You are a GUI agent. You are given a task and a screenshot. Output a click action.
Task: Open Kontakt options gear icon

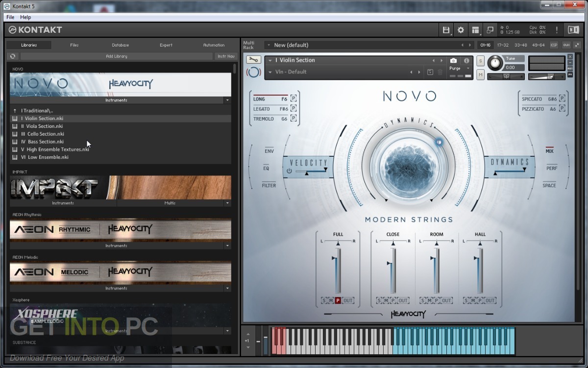461,30
